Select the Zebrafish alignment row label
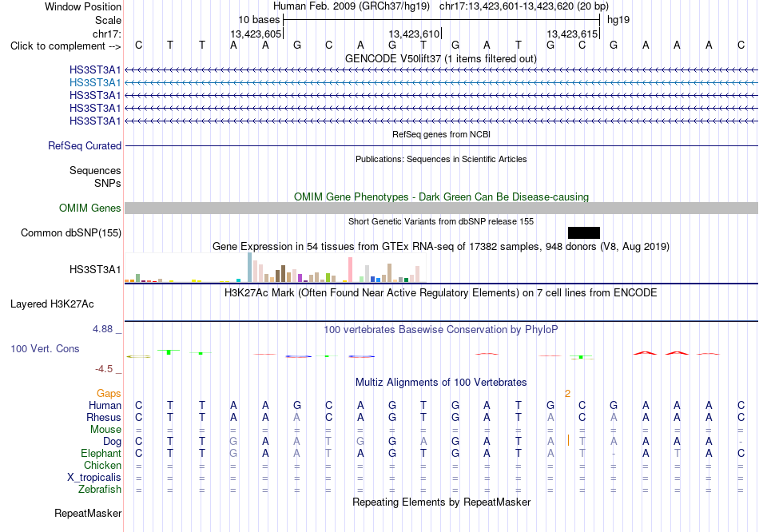The image size is (759, 532). (100, 490)
